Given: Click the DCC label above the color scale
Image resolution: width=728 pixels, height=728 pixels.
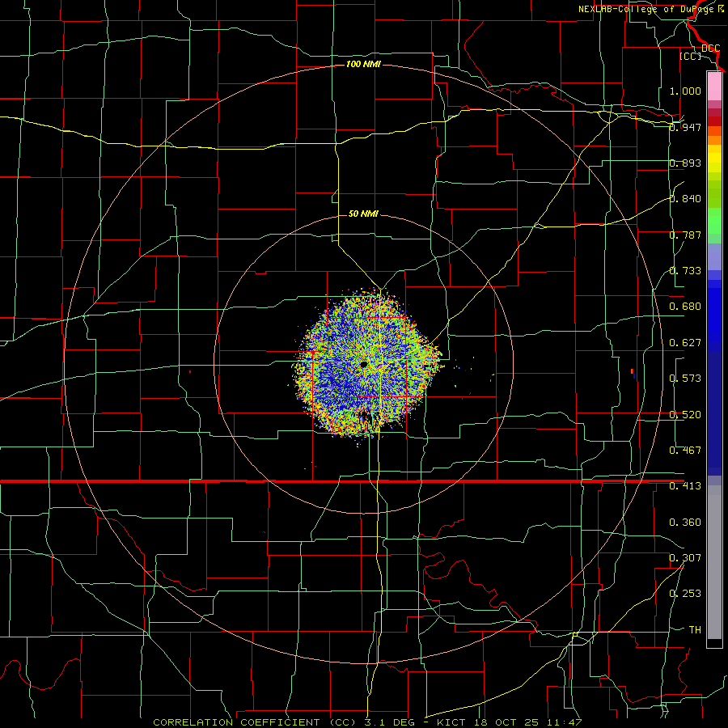Looking at the screenshot, I should [710, 48].
